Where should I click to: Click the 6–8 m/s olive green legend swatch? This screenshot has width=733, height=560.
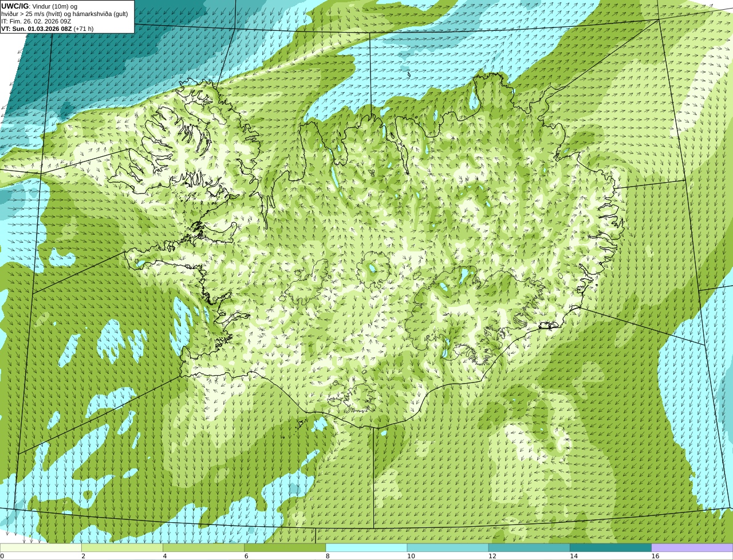click(x=285, y=547)
